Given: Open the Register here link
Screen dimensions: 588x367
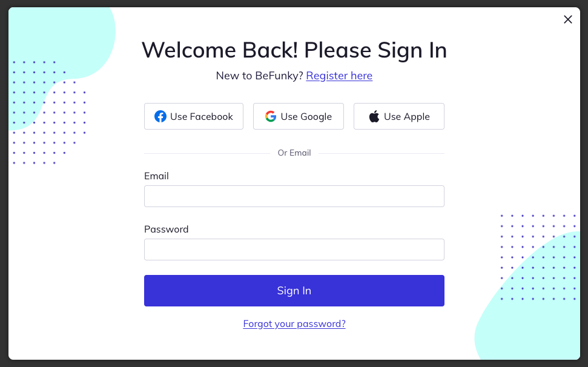Looking at the screenshot, I should pos(339,76).
